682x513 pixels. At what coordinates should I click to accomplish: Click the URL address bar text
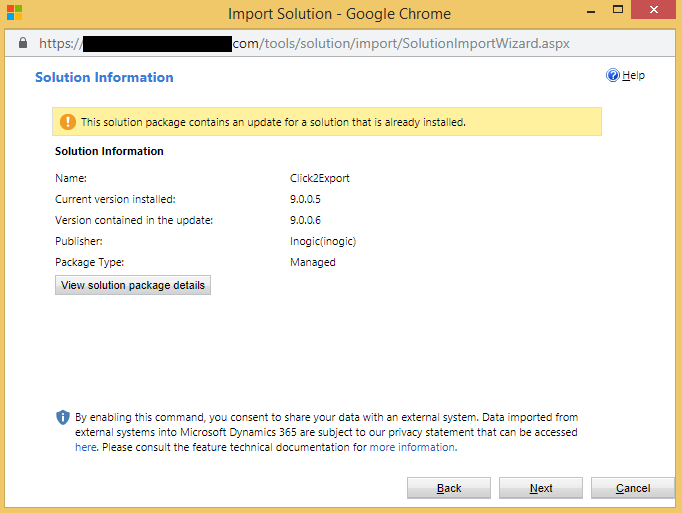[x=304, y=43]
